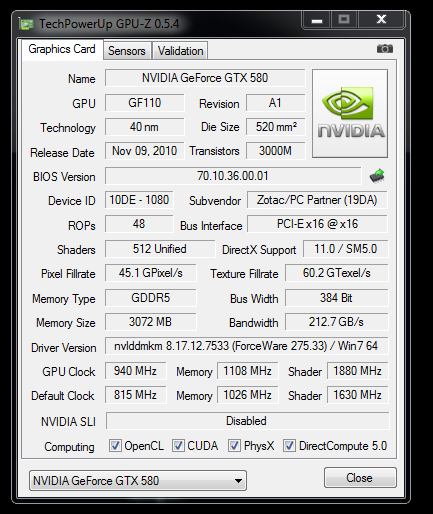Toggle the CUDA checkbox
Viewport: 433px width, 514px height.
point(178,445)
